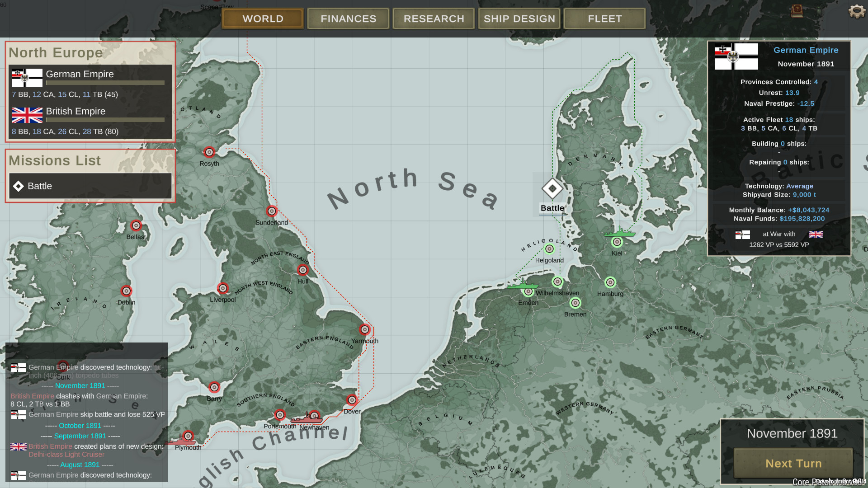The height and width of the screenshot is (488, 868).
Task: Select the German fleet icon near Emden
Action: (x=522, y=286)
